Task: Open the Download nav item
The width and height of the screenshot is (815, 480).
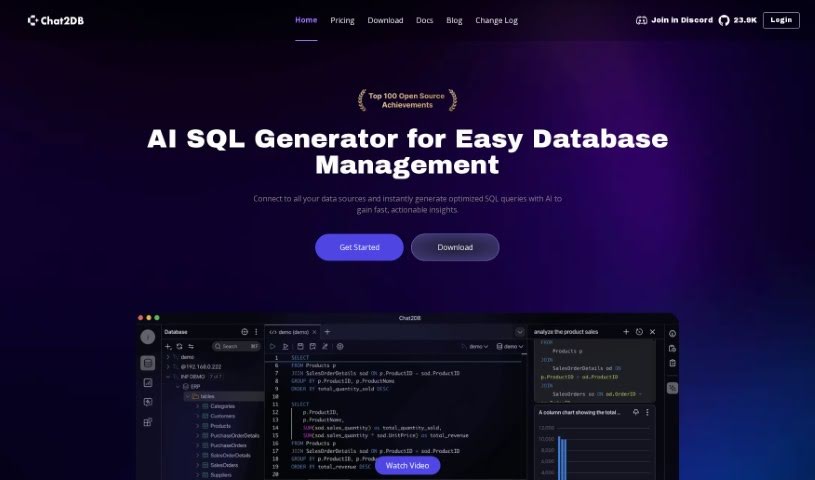Action: tap(385, 20)
